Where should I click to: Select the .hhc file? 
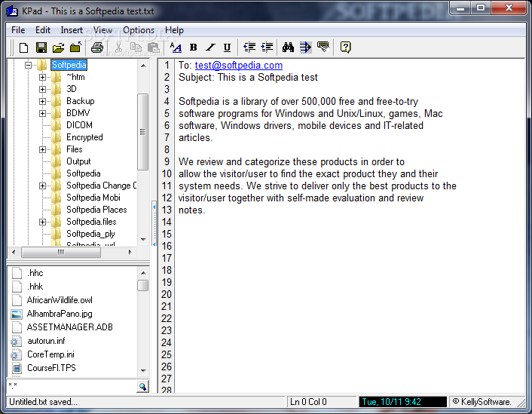click(x=35, y=273)
